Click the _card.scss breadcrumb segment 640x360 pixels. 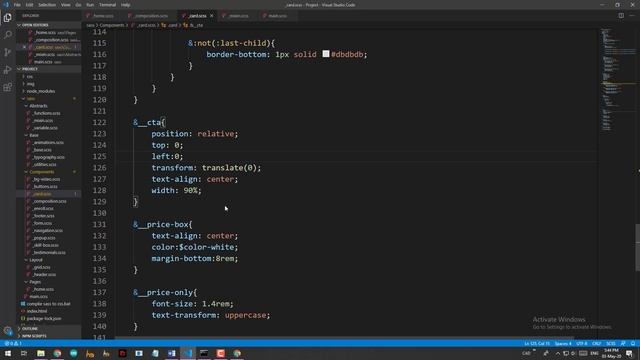coord(146,25)
